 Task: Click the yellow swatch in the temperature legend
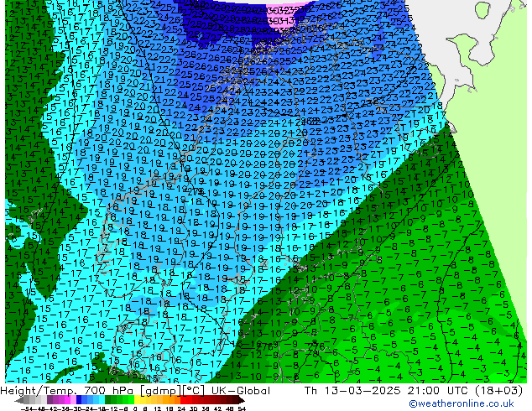point(138,399)
